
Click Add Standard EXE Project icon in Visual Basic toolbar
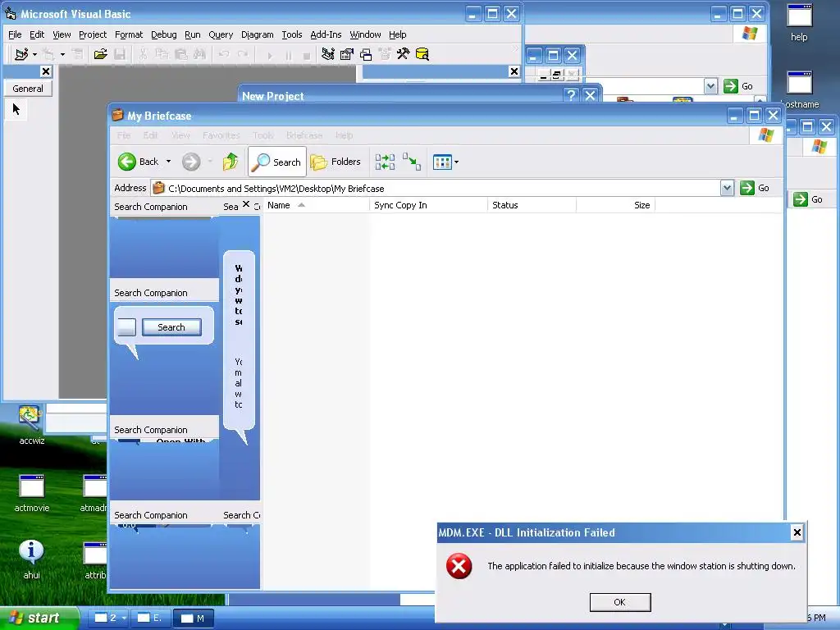pyautogui.click(x=21, y=54)
